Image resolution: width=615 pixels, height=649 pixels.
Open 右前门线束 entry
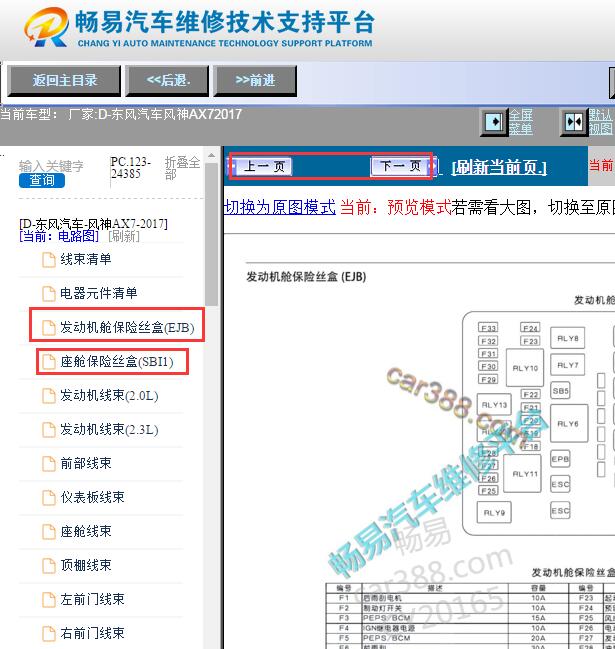pos(92,633)
